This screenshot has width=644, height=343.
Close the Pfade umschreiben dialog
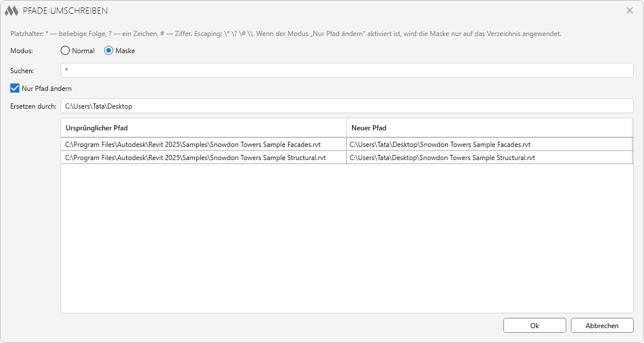(x=630, y=11)
